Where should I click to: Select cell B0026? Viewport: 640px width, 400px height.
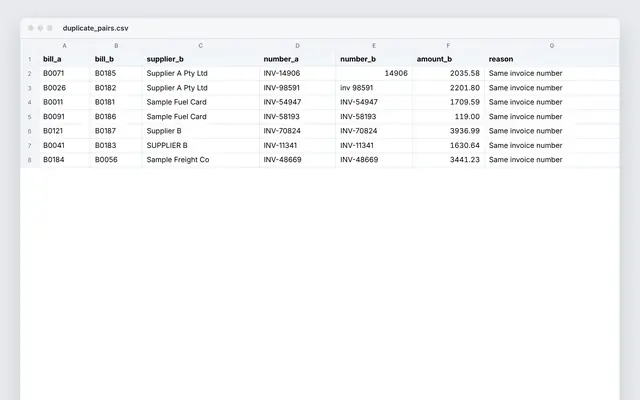click(x=65, y=88)
